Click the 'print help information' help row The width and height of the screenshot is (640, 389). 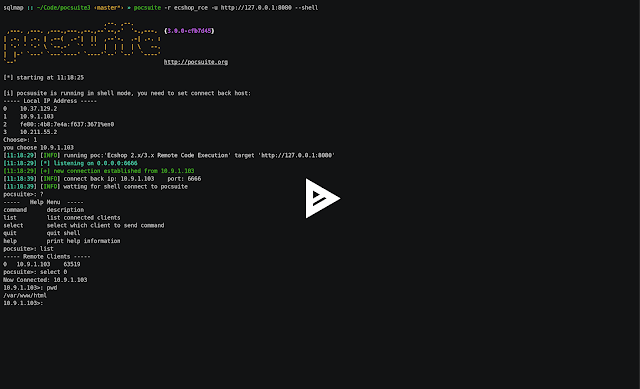pos(62,241)
